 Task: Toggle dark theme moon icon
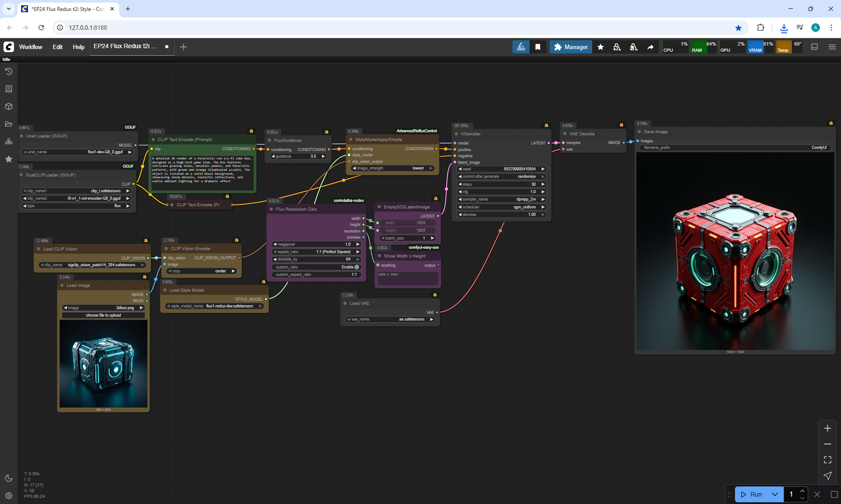(8, 478)
